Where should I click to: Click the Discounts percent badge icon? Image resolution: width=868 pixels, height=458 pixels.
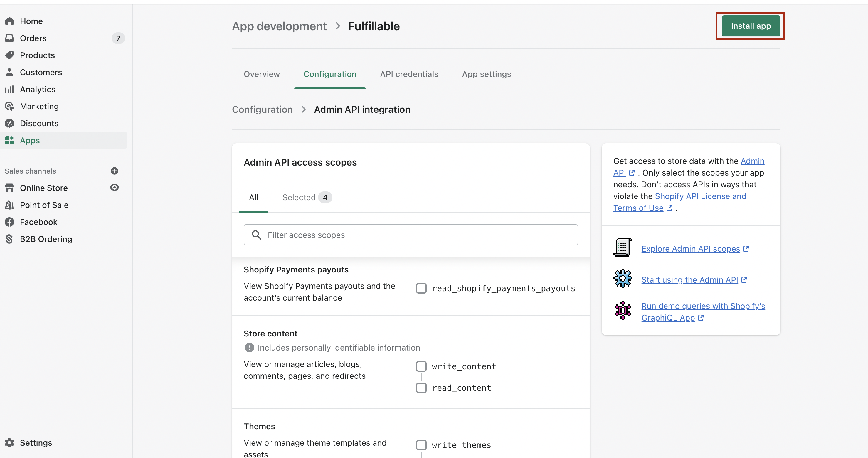9,123
